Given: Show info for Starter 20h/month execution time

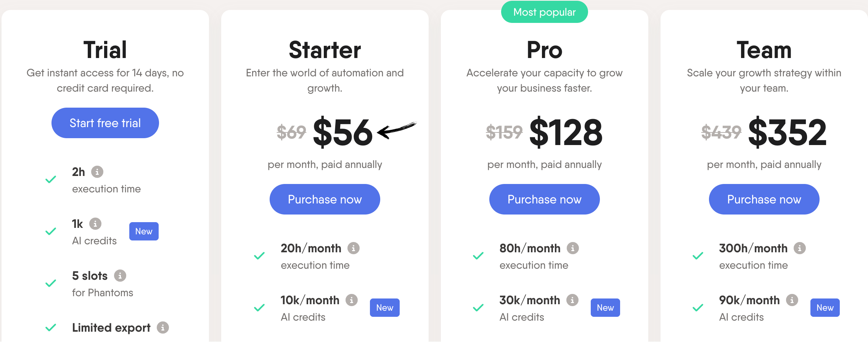Looking at the screenshot, I should (354, 248).
